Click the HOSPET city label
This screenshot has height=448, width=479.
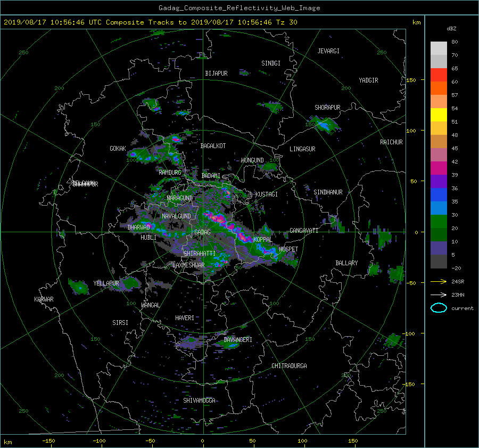[288, 249]
